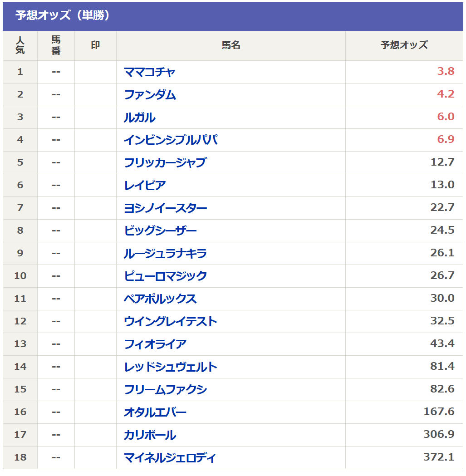
Task: Click the 馬名 column header
Action: pos(231,45)
